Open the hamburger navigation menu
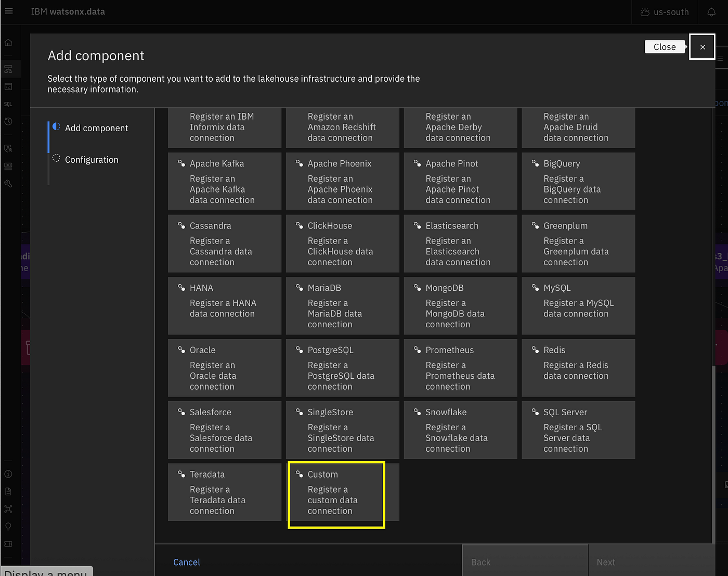The width and height of the screenshot is (728, 576). [x=9, y=11]
